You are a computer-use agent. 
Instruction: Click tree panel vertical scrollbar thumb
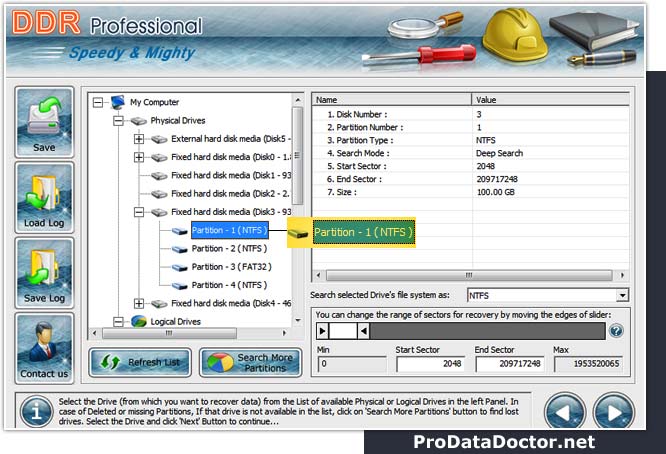coord(297,155)
